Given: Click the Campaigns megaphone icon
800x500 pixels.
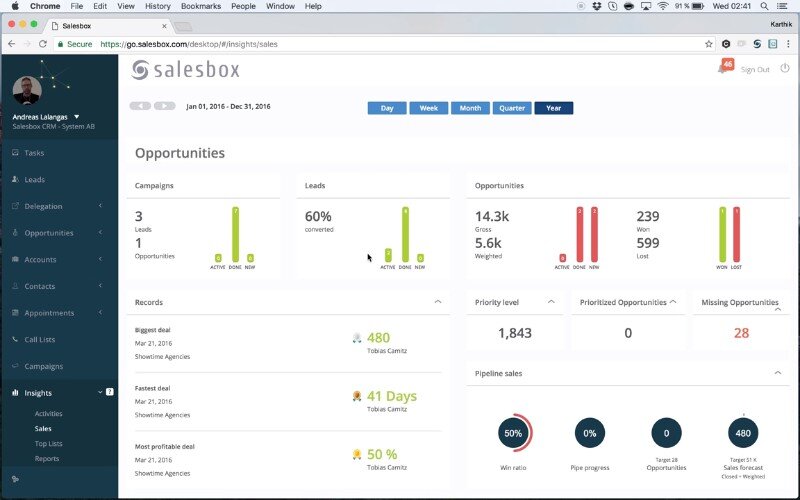Looking at the screenshot, I should point(15,366).
